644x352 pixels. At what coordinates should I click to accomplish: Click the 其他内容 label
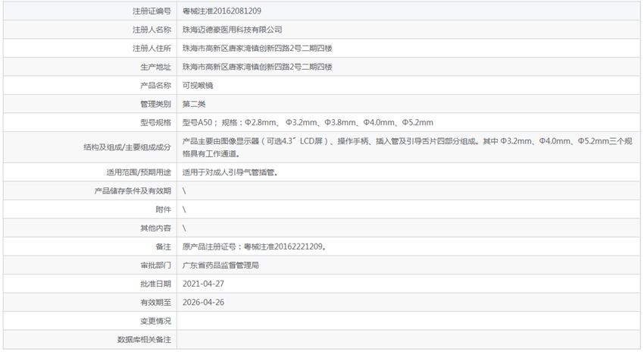(155, 228)
